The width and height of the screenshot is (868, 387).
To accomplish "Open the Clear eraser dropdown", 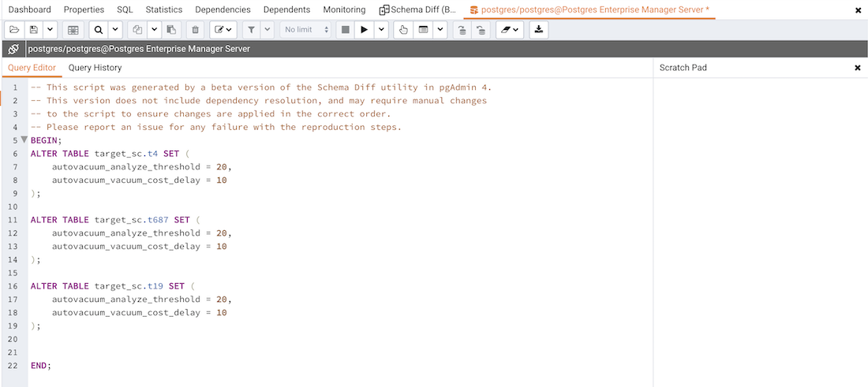I will coord(510,30).
